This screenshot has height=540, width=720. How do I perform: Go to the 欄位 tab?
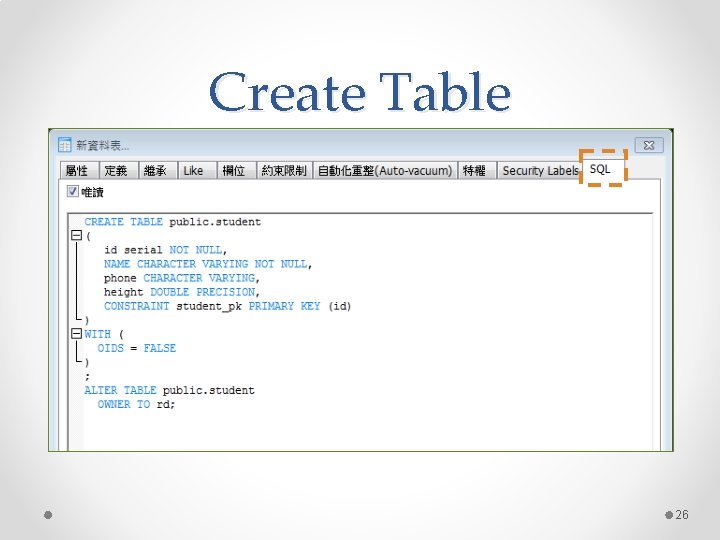[236, 171]
